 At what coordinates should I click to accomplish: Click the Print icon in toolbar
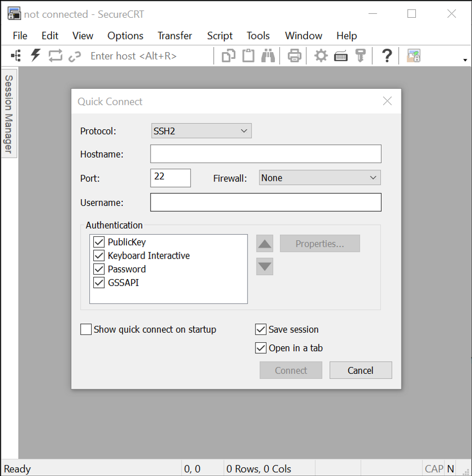click(x=294, y=56)
